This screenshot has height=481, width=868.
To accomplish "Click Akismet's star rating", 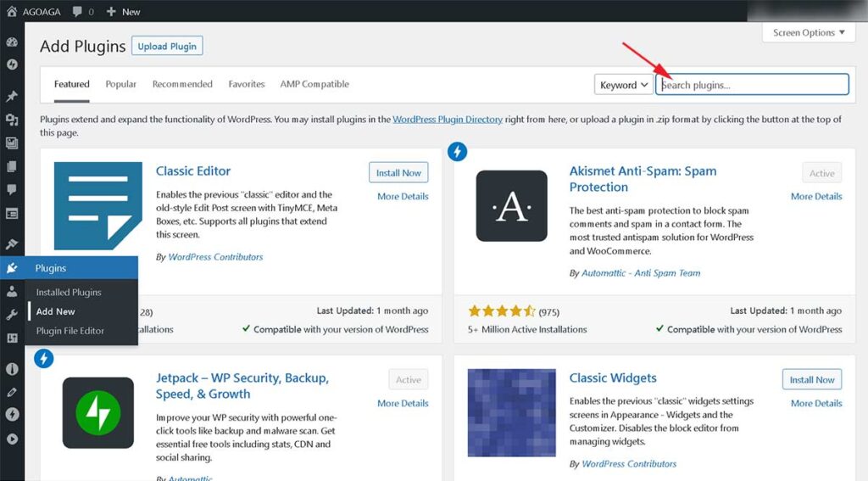I will click(502, 310).
